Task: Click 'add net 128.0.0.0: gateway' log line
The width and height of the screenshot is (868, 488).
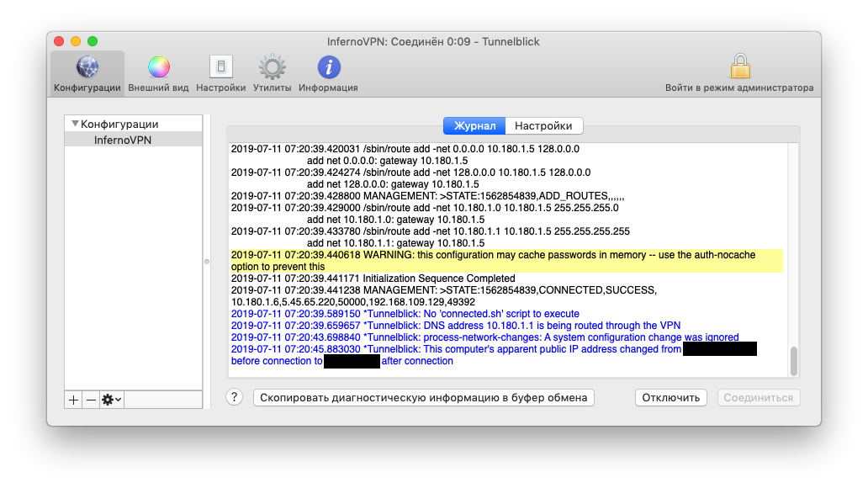Action: [393, 184]
